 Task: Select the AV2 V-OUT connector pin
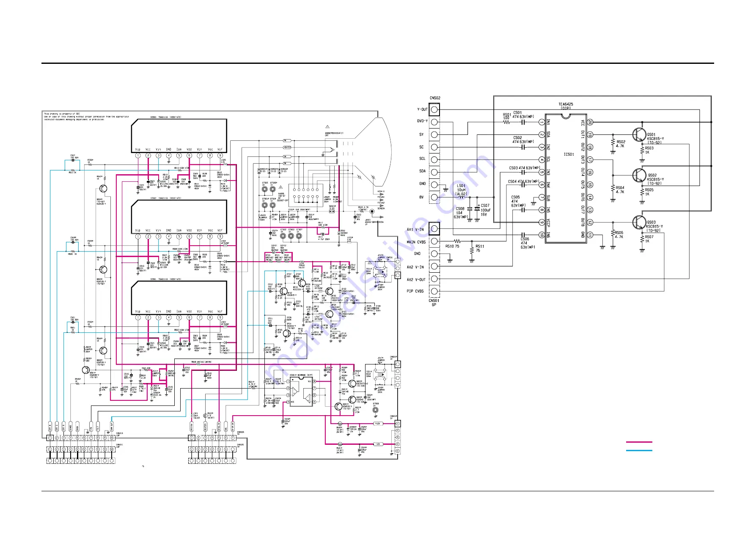[434, 279]
